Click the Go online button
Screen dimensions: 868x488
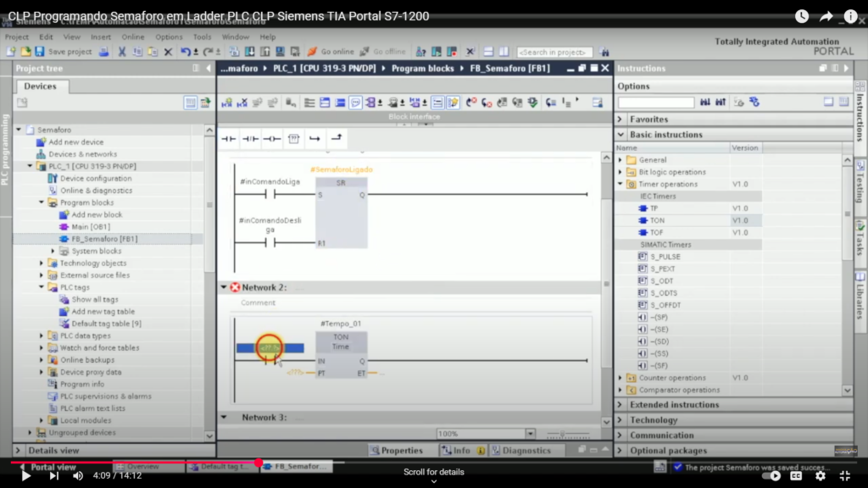pyautogui.click(x=331, y=52)
